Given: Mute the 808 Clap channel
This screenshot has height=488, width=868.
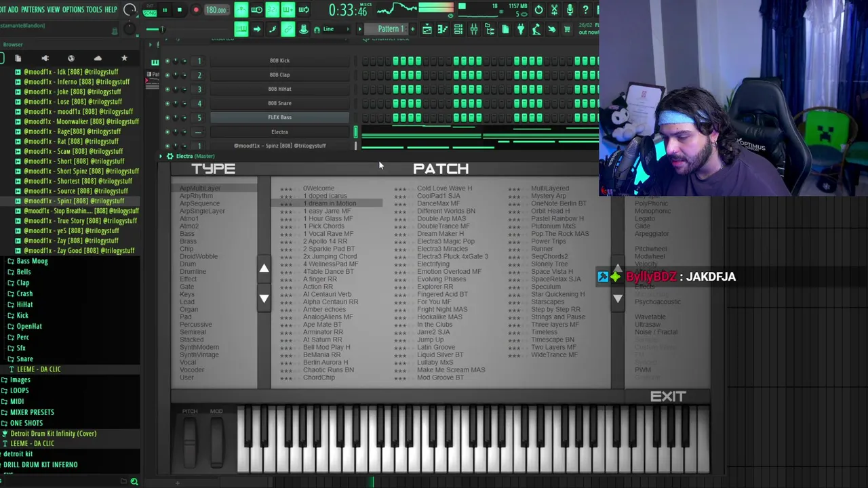Looking at the screenshot, I should (167, 75).
